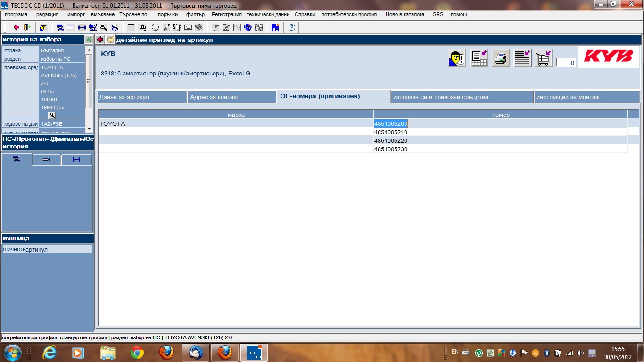This screenshot has height=362, width=644.
Task: Click the NEW catalog toolbar icon
Action: (x=275, y=27)
